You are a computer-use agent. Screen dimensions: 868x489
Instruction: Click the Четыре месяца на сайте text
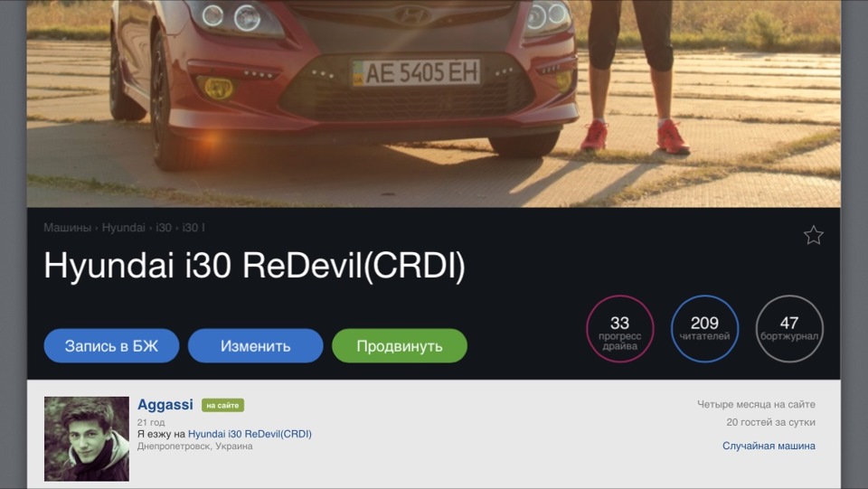(x=756, y=404)
